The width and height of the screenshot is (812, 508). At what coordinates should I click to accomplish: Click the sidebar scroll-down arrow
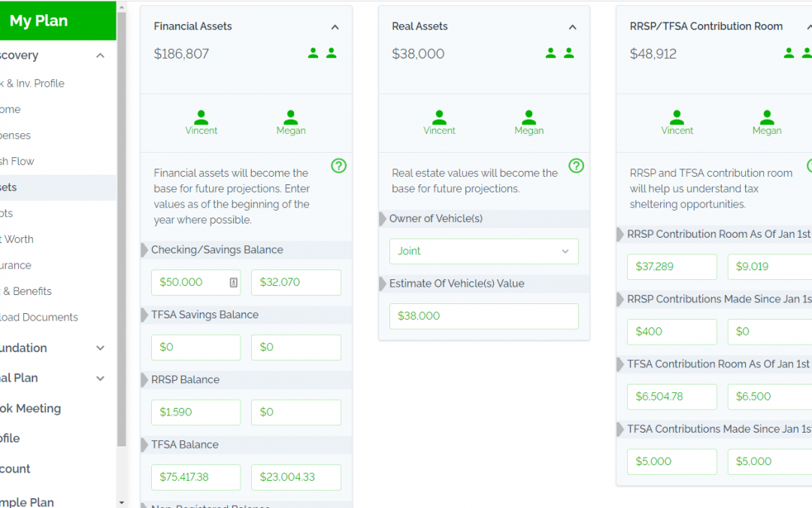(121, 502)
